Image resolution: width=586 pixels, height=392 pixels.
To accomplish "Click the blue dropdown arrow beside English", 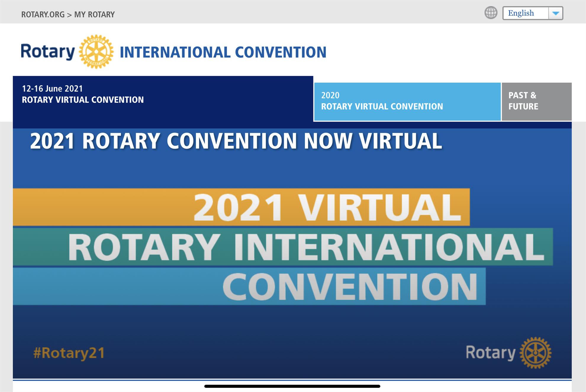I will pyautogui.click(x=556, y=13).
